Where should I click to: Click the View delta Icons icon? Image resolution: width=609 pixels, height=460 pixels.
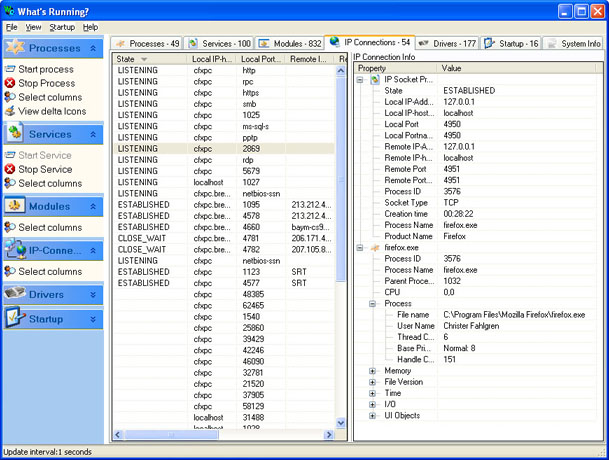(x=10, y=111)
